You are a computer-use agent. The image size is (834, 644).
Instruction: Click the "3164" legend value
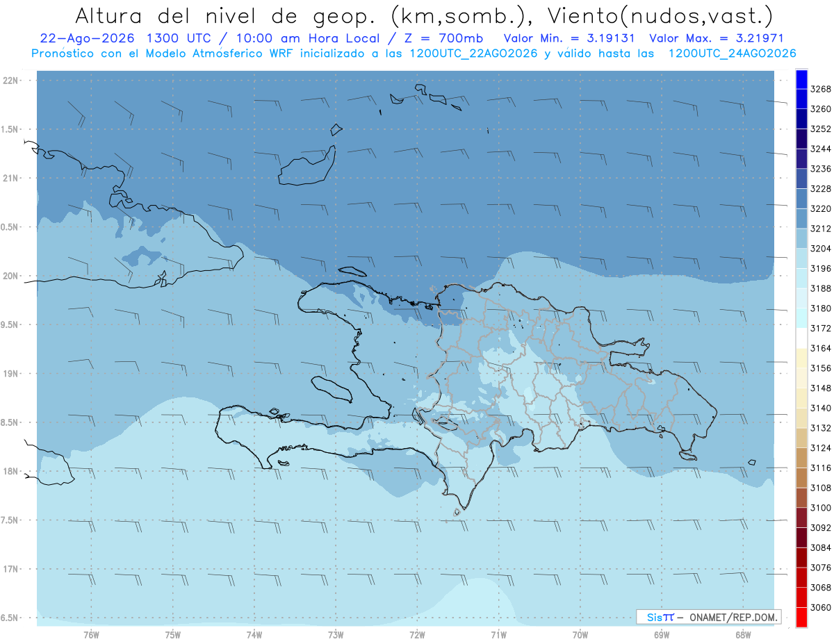pos(821,348)
